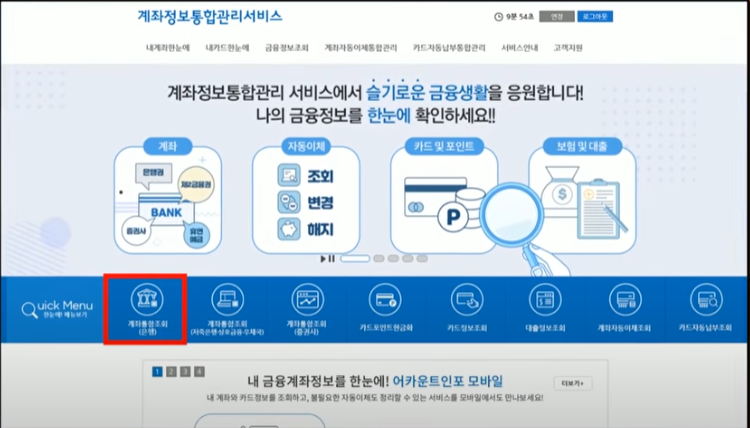
Task: Open 카드포인트현금화 quick menu icon
Action: point(386,300)
